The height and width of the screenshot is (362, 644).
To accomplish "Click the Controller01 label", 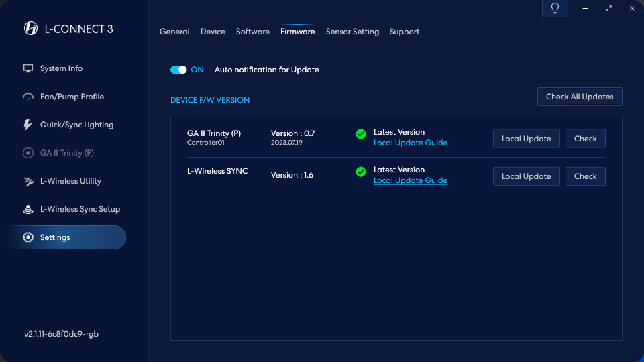I will (206, 143).
